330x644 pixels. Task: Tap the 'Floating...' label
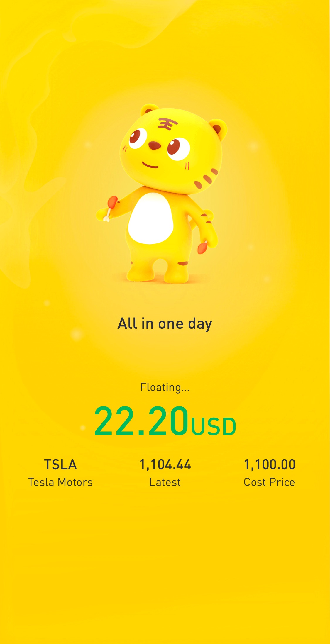pyautogui.click(x=165, y=387)
